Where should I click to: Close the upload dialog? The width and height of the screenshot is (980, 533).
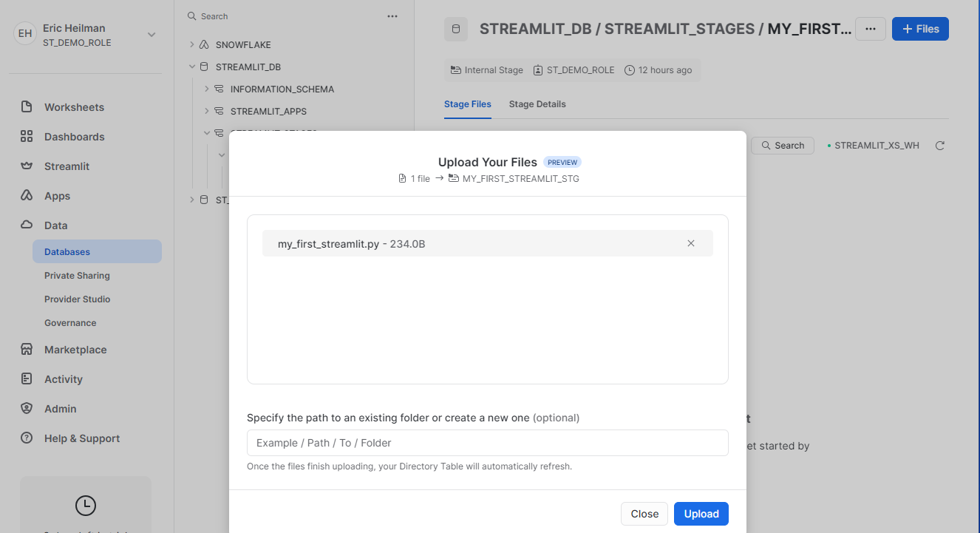tap(644, 514)
